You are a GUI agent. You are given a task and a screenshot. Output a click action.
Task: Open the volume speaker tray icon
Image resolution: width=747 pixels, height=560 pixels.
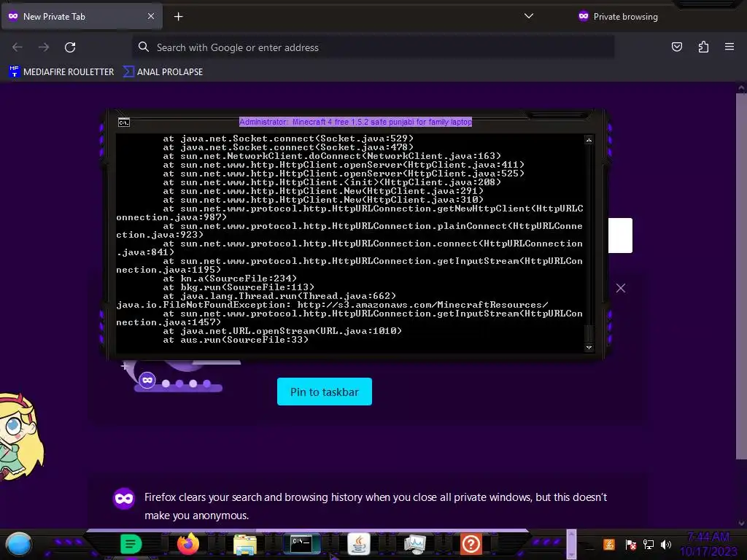click(x=666, y=544)
